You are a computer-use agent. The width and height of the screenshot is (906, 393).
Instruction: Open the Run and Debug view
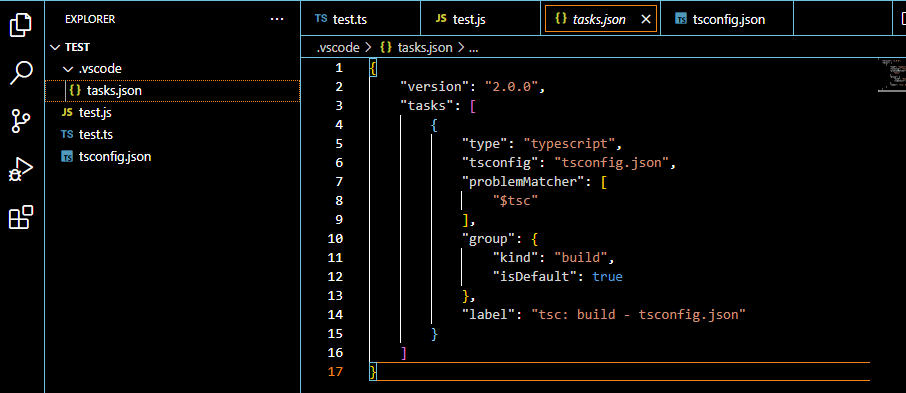point(21,170)
